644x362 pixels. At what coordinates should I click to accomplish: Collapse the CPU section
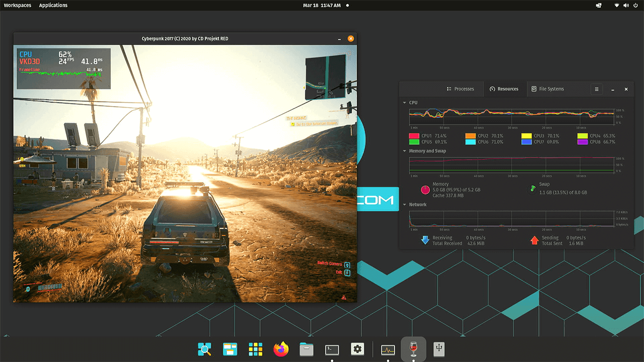pos(405,103)
